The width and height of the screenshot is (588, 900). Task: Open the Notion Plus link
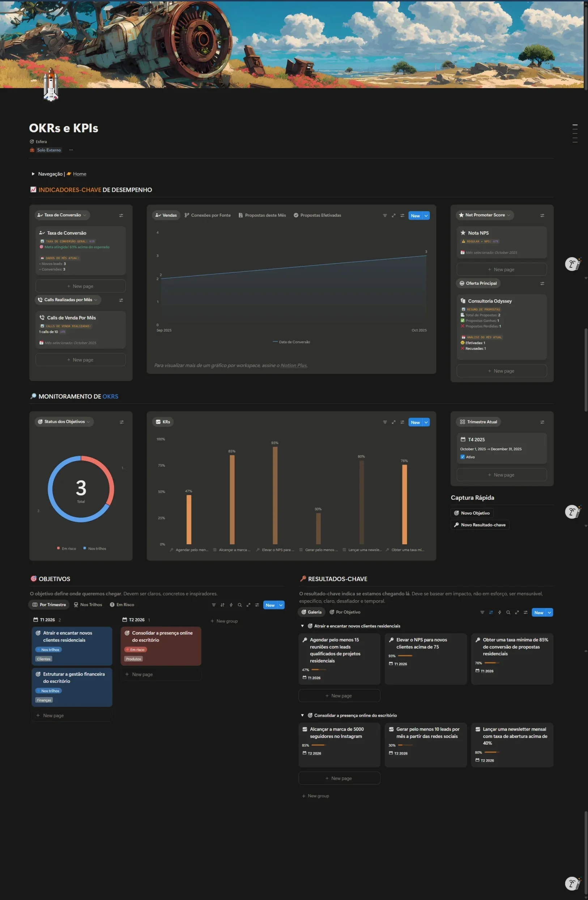pos(293,365)
